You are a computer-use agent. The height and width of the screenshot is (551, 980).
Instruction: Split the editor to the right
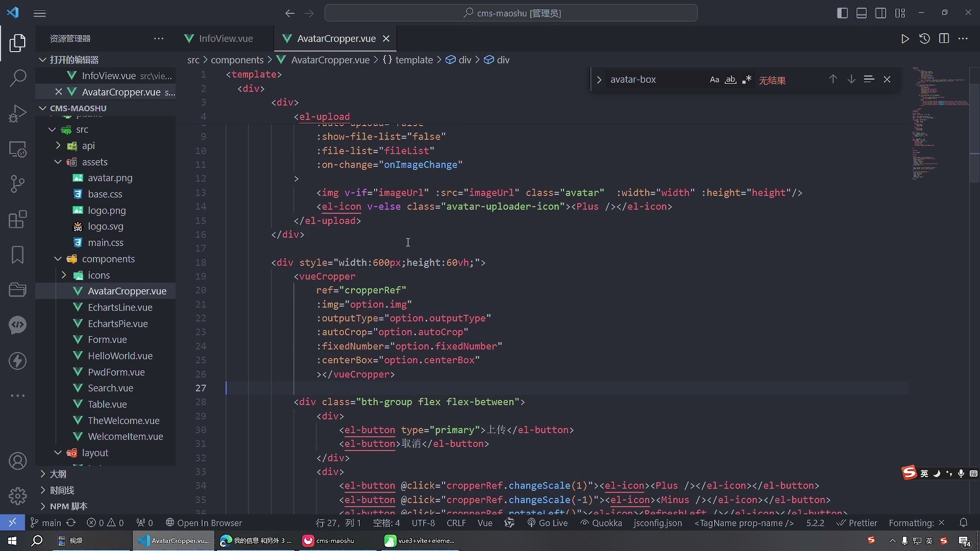944,39
